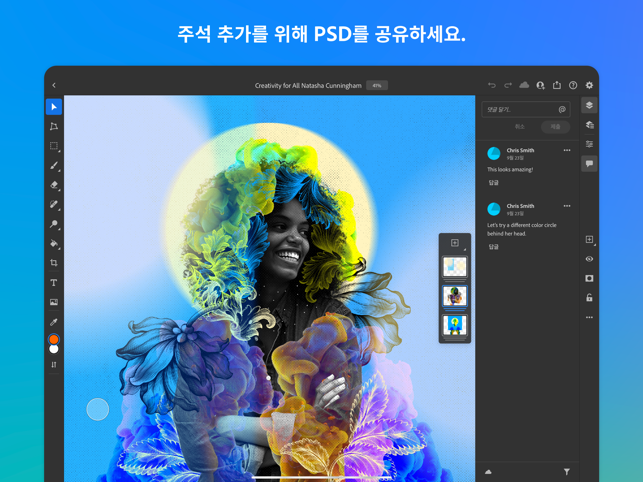Open options for 'This looks amazing!' comment
Image resolution: width=643 pixels, height=482 pixels.
(567, 150)
